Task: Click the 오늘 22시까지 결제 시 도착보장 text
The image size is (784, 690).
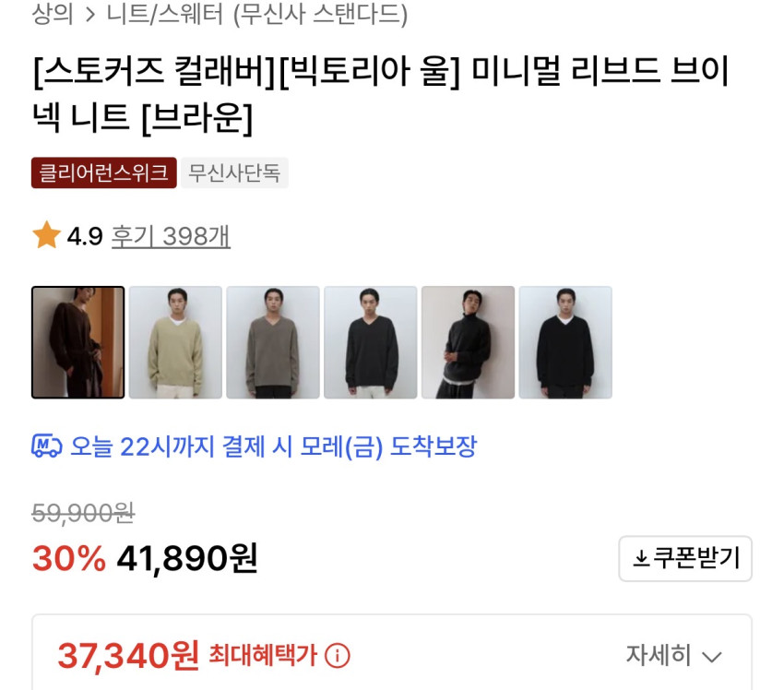Action: [x=274, y=446]
